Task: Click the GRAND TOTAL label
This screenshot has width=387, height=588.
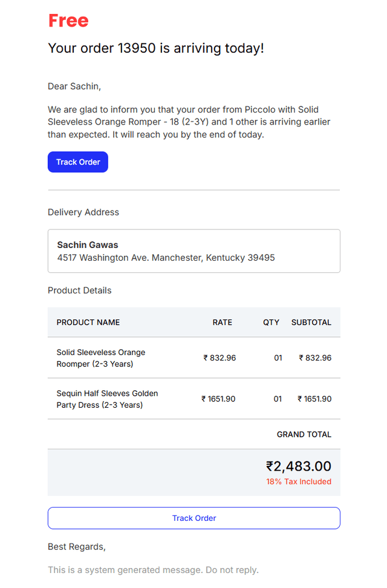Action: [304, 434]
